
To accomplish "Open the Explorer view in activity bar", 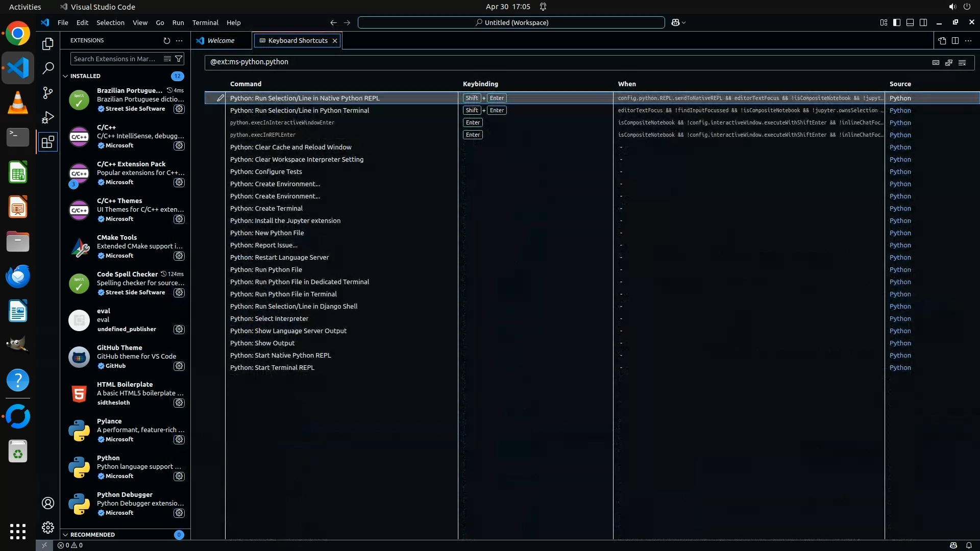I will [47, 44].
